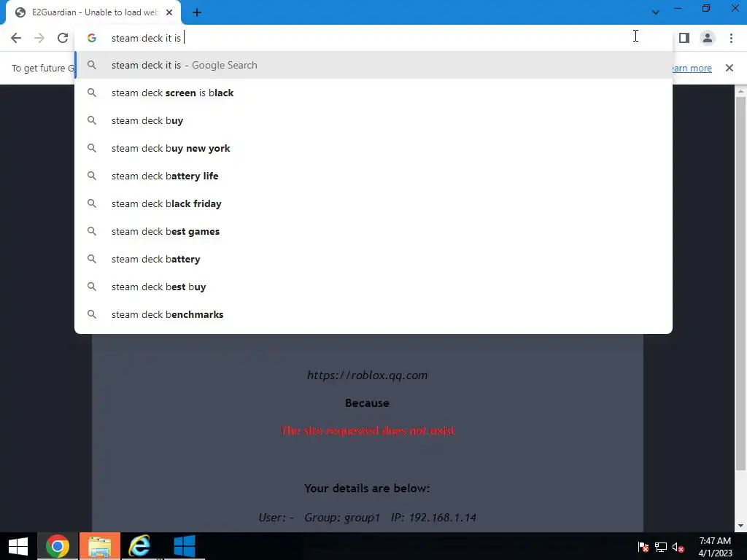This screenshot has width=747, height=560.
Task: Open Action Center flag tray icon
Action: 643,547
